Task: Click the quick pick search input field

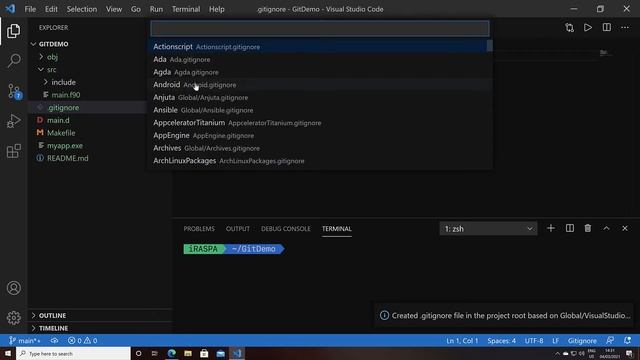Action: [320, 29]
